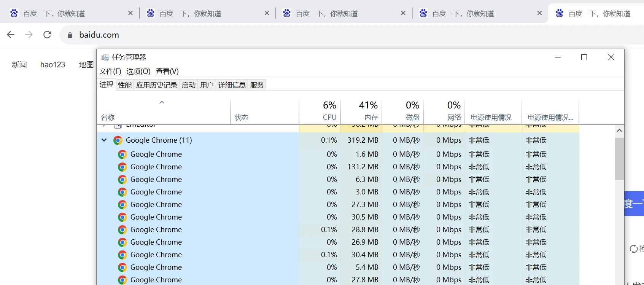
Task: Click the Baidu favicon on the first tab
Action: click(x=14, y=13)
